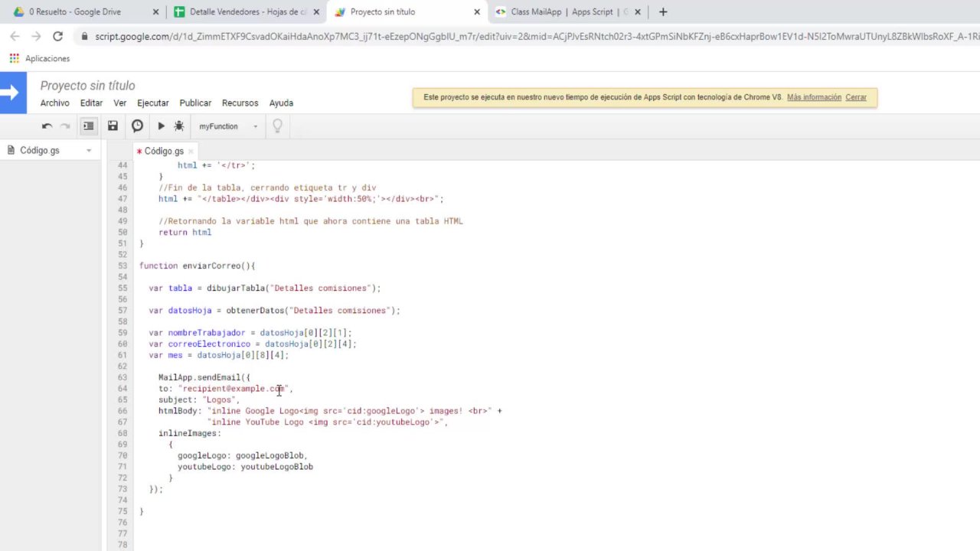This screenshot has width=980, height=551.
Task: Click the lightbulb icon in the toolbar
Action: pyautogui.click(x=277, y=126)
